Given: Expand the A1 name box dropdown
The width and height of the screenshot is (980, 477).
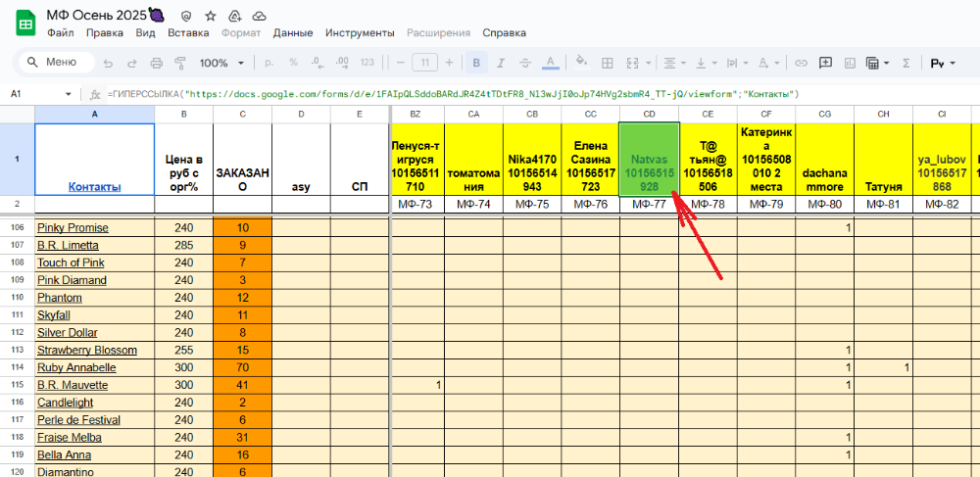Looking at the screenshot, I should point(68,94).
